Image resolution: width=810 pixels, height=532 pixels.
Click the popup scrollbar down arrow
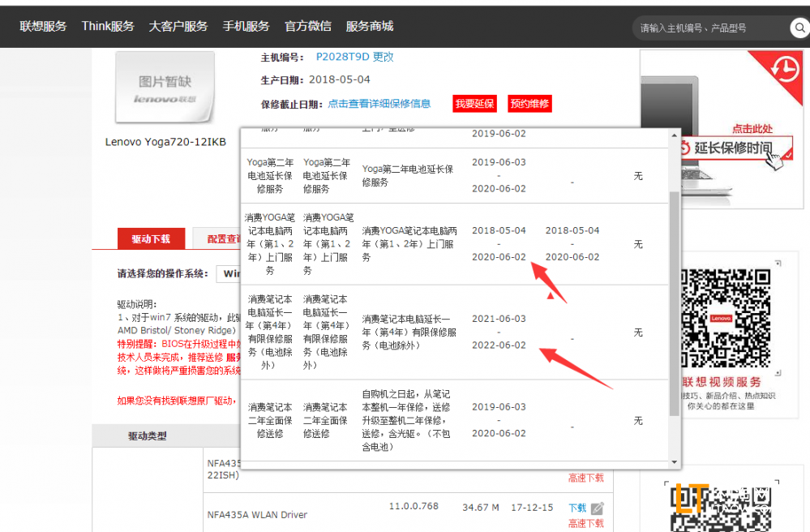(674, 462)
